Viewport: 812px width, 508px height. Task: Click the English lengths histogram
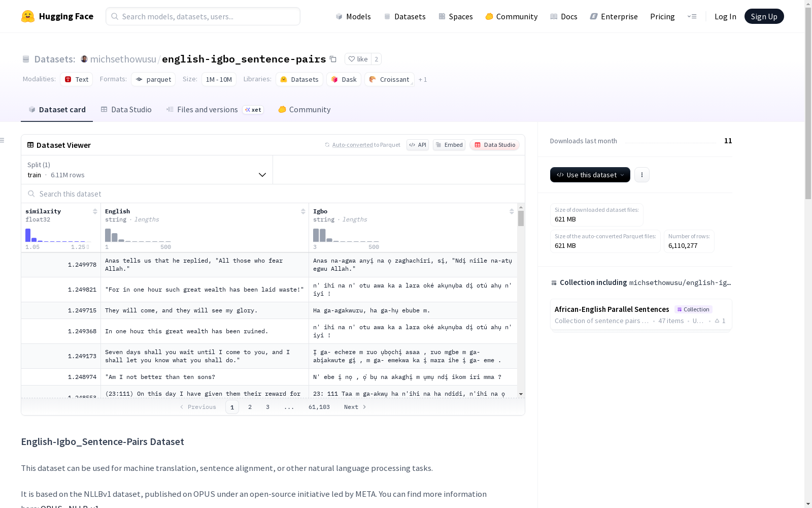click(x=138, y=235)
